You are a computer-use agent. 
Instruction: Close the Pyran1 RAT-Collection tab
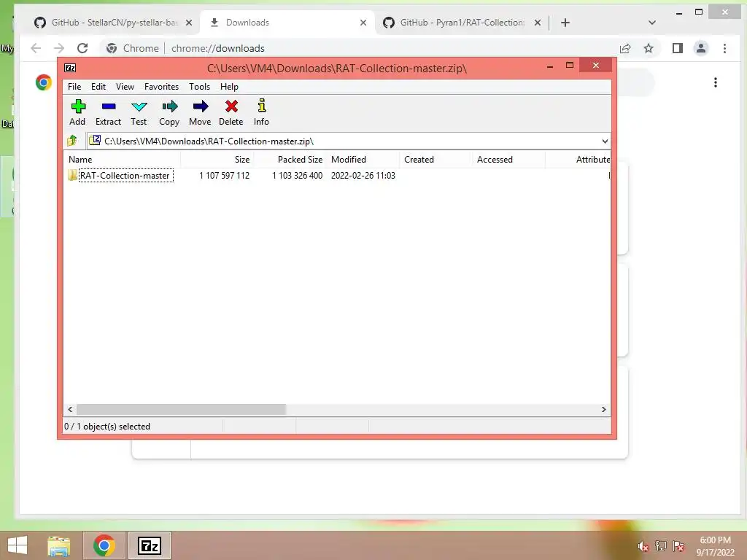coord(538,23)
